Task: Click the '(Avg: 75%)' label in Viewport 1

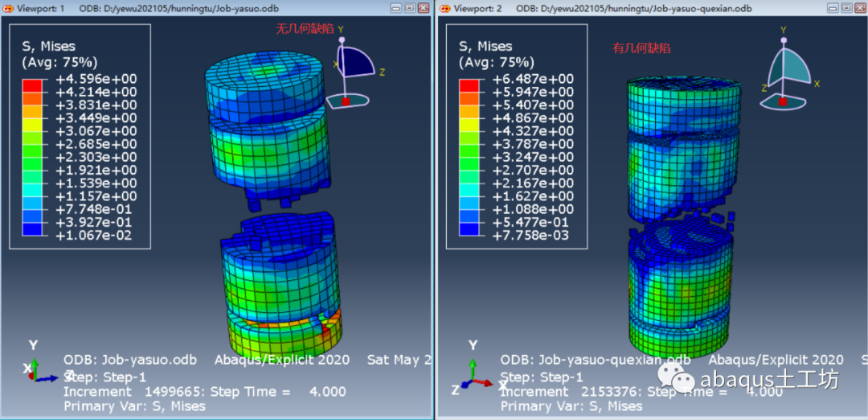Action: [59, 62]
